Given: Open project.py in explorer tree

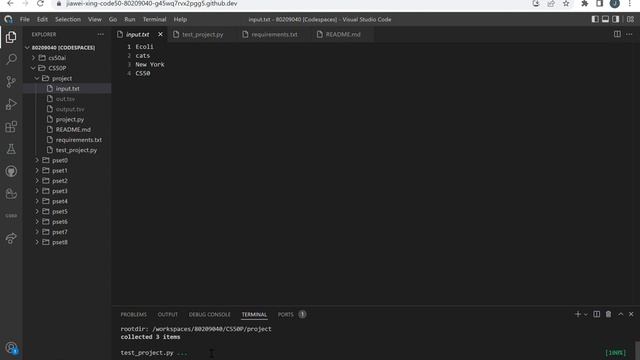Looking at the screenshot, I should click(69, 119).
